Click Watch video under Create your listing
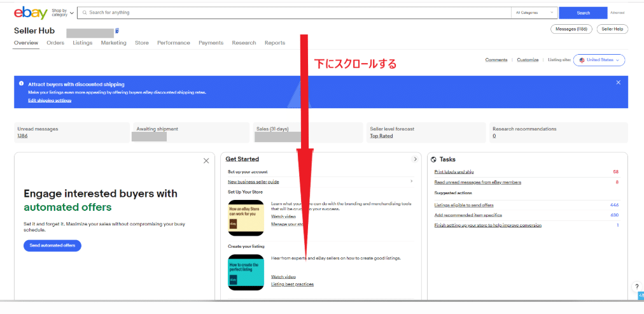644x314 pixels. pos(283,276)
